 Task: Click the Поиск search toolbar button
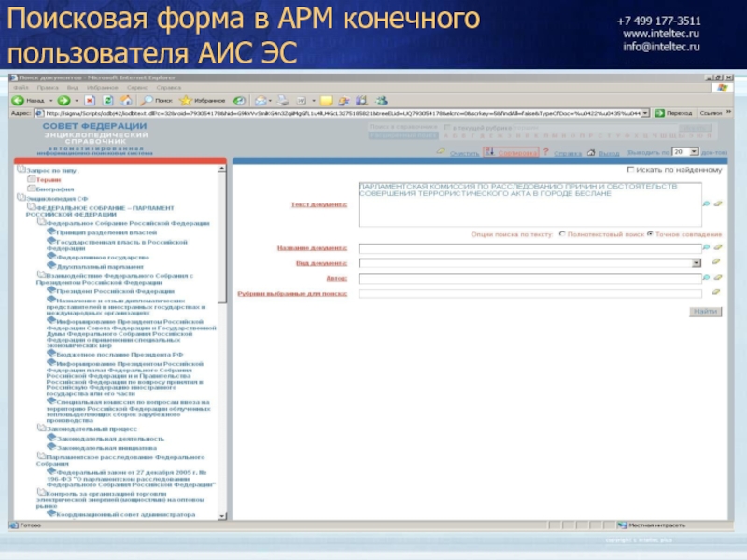tap(157, 99)
